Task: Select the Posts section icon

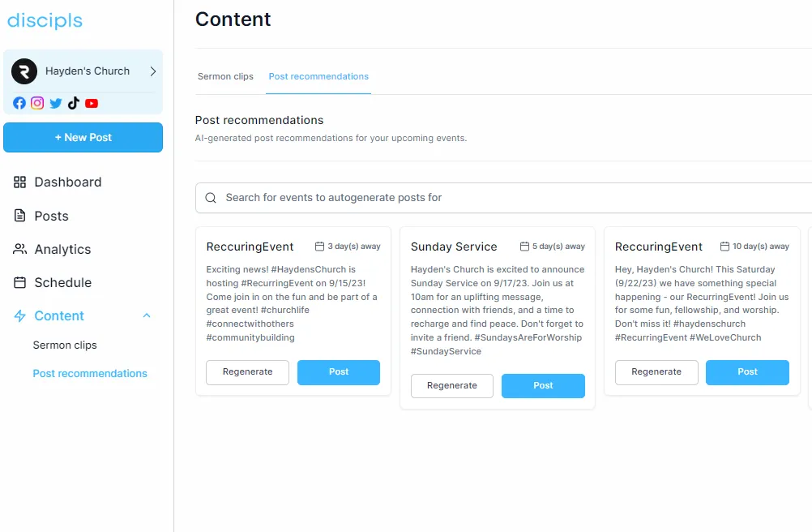Action: [19, 216]
